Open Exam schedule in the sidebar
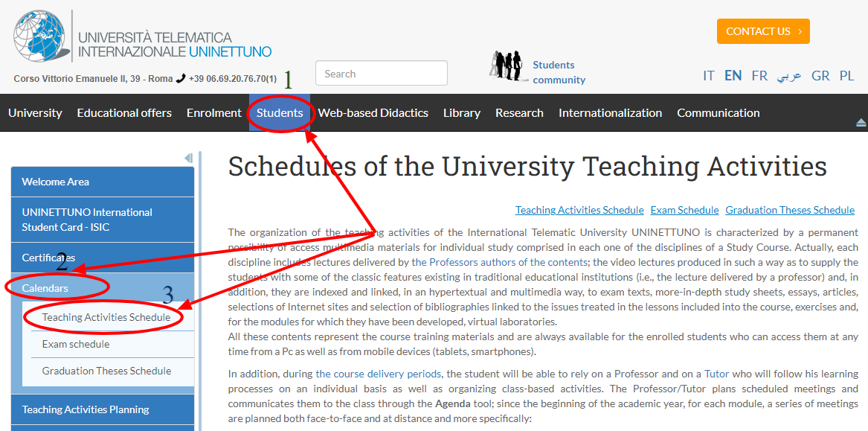 76,344
